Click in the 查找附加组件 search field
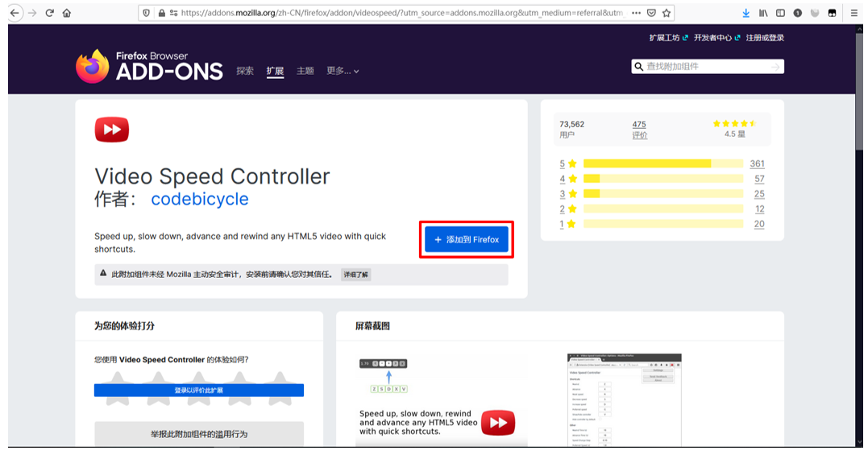Image resolution: width=868 pixels, height=451 pixels. tap(707, 66)
